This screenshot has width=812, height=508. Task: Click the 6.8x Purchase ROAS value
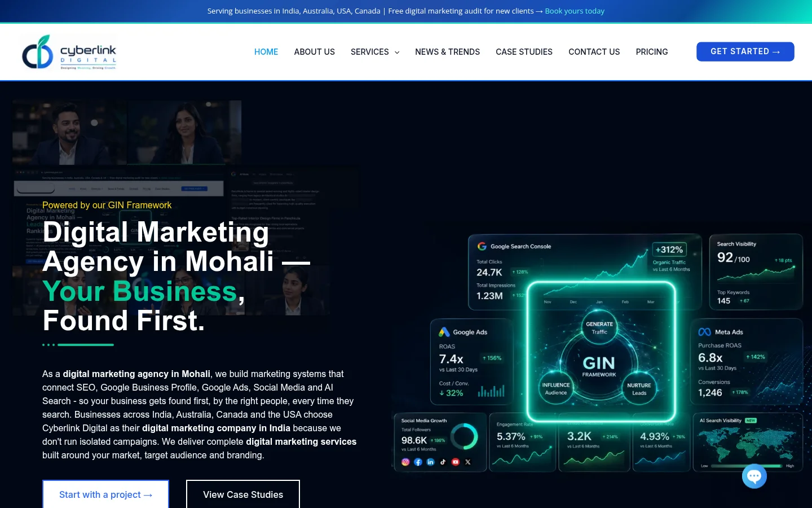pos(710,358)
